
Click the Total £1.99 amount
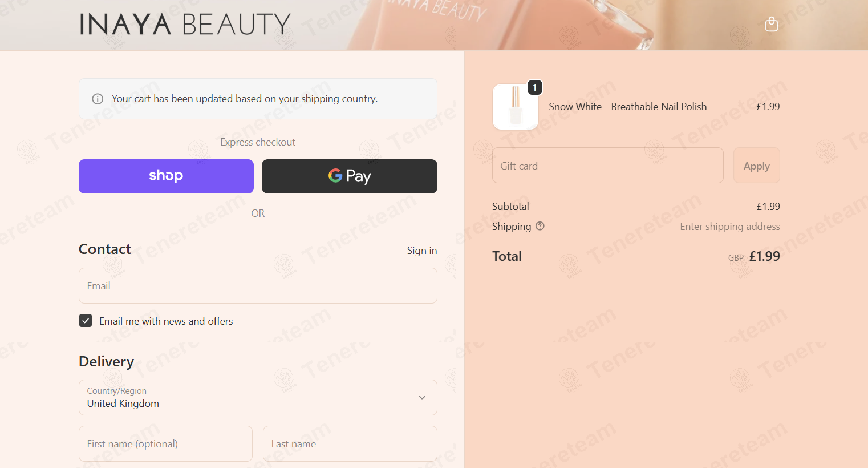click(x=764, y=256)
